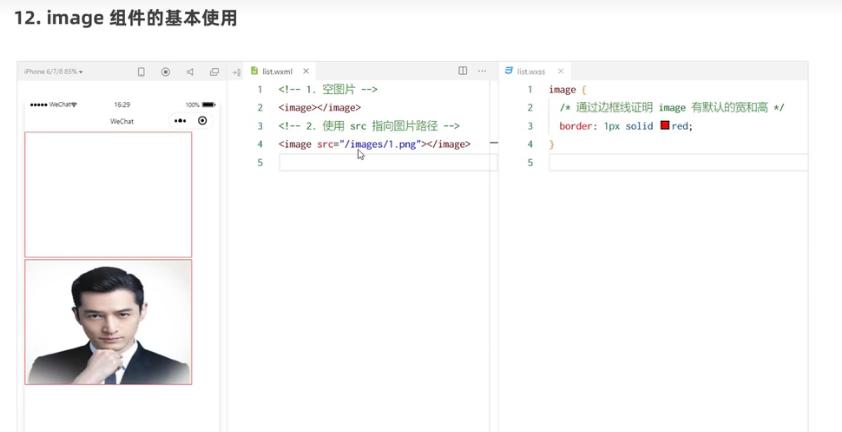Click the list.wxml green file icon
Image resolution: width=842 pixels, height=432 pixels.
[x=255, y=71]
